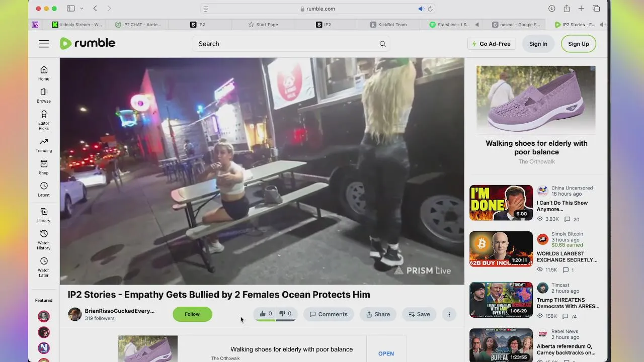Show Safari tab overview

point(596,9)
